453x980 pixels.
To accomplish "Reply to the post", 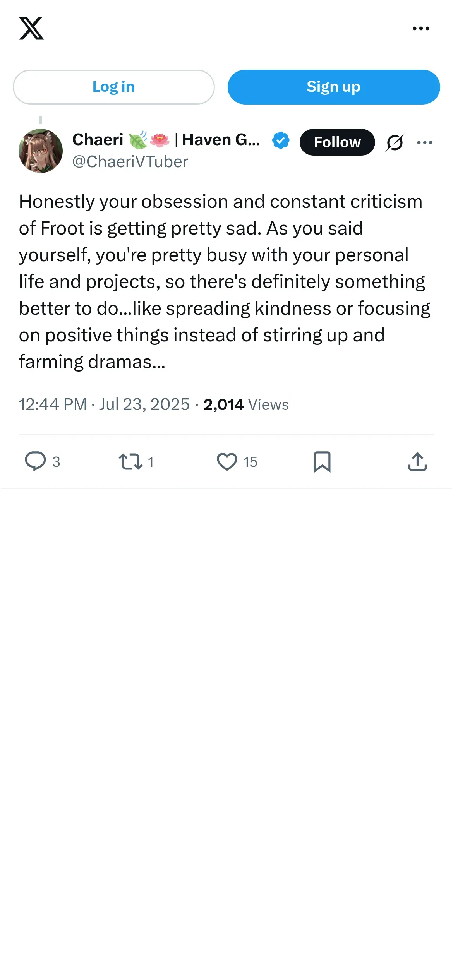I will click(x=35, y=461).
